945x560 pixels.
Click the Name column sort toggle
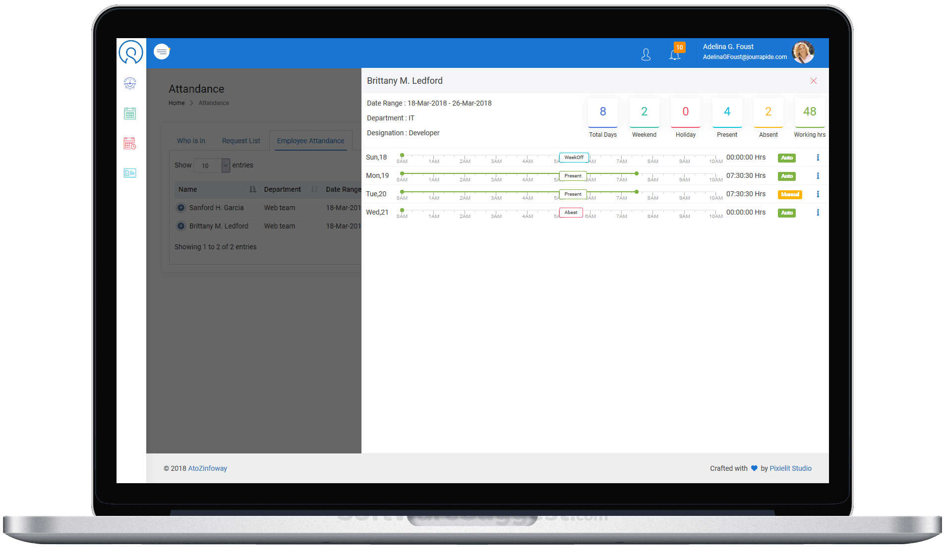pos(253,189)
